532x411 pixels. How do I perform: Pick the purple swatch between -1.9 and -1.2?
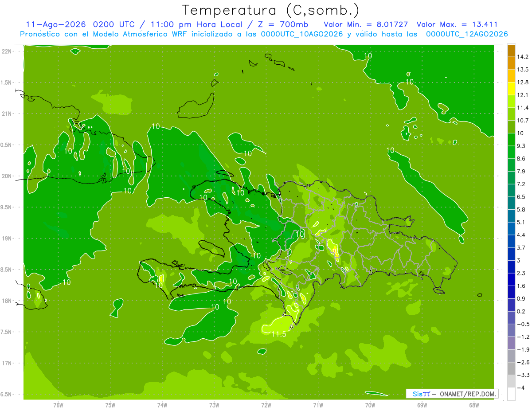511,343
